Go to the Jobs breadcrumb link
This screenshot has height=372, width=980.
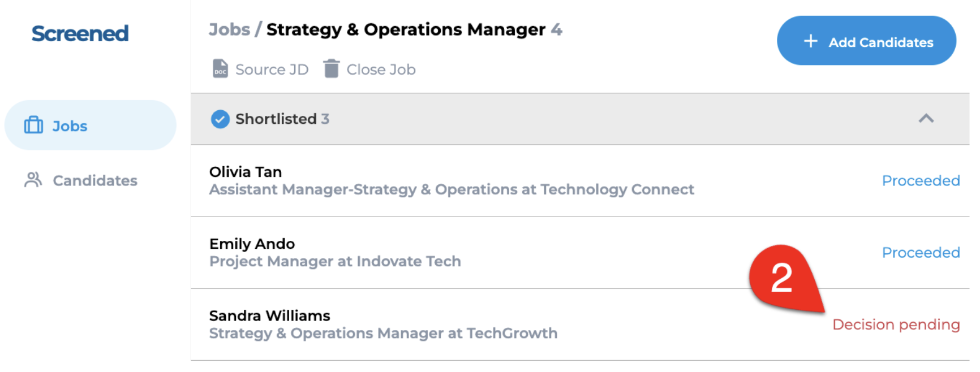coord(229,29)
